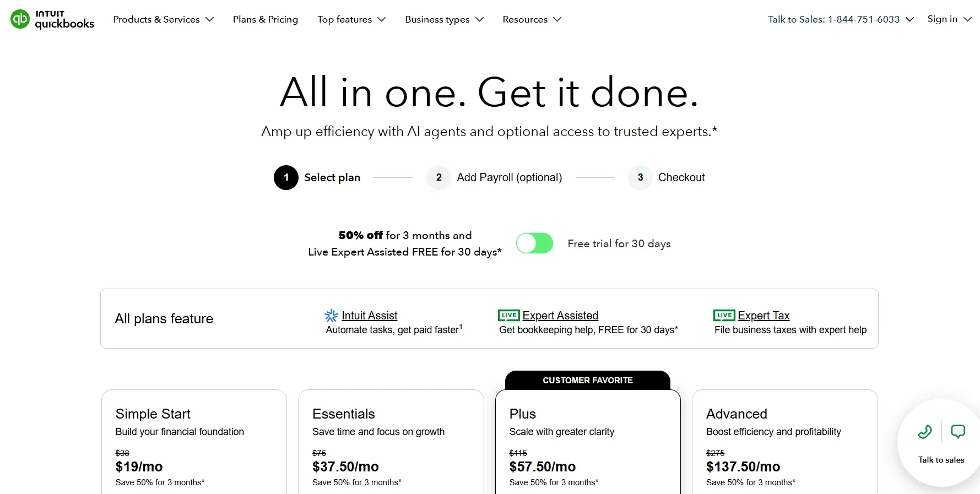
Task: Click the step 1 Select plan circle
Action: click(286, 177)
